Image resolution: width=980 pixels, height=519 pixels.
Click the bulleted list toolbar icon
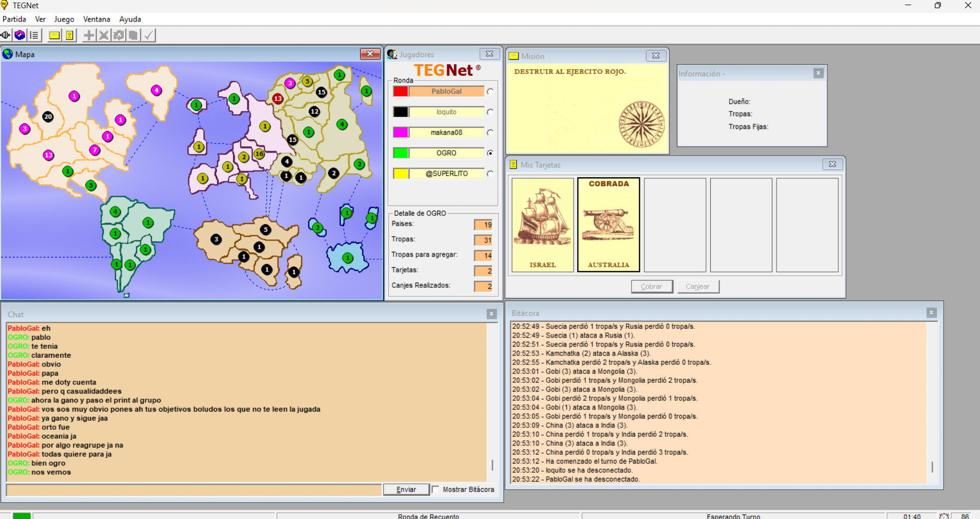tap(34, 35)
